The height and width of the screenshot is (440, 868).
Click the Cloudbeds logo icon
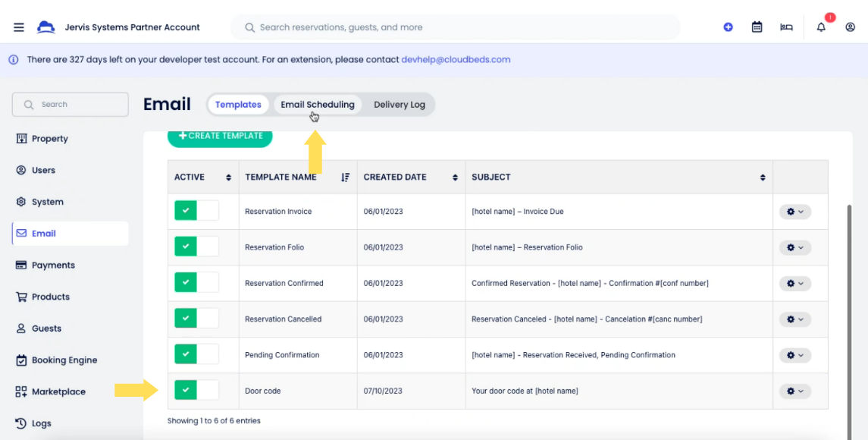tap(46, 27)
